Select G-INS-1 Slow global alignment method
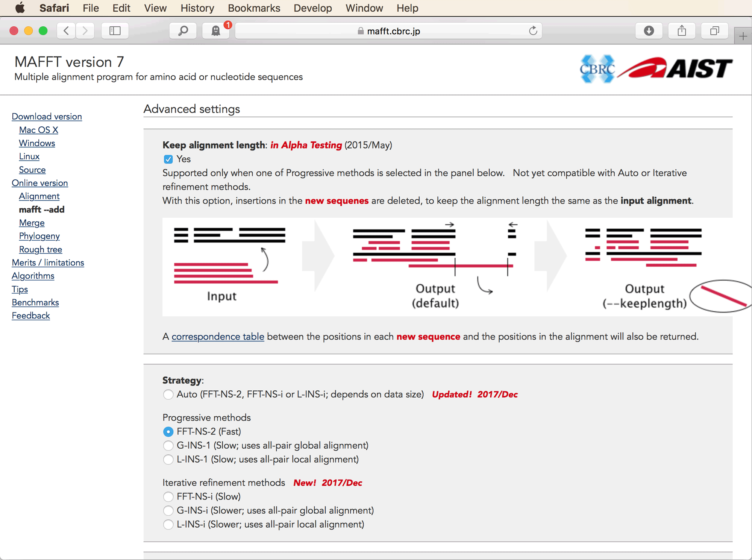Screen dimensions: 752x560 168,445
